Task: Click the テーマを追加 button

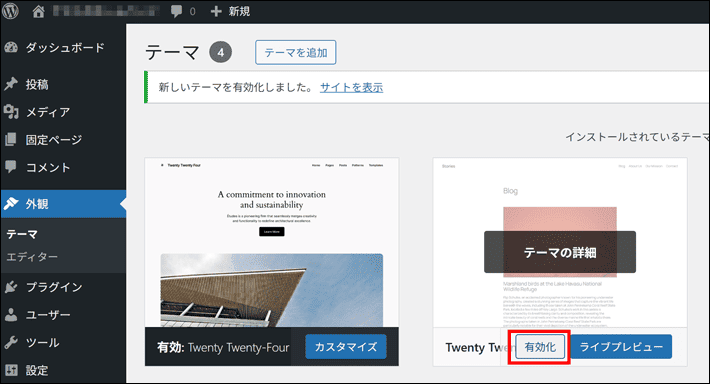Action: click(296, 53)
